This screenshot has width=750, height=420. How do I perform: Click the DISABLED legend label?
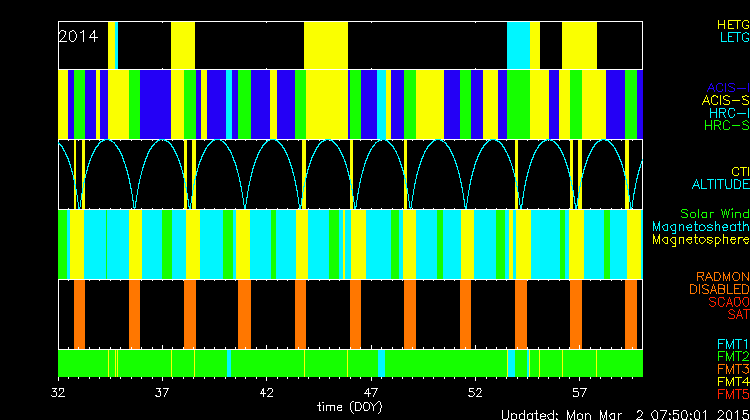[x=717, y=290]
